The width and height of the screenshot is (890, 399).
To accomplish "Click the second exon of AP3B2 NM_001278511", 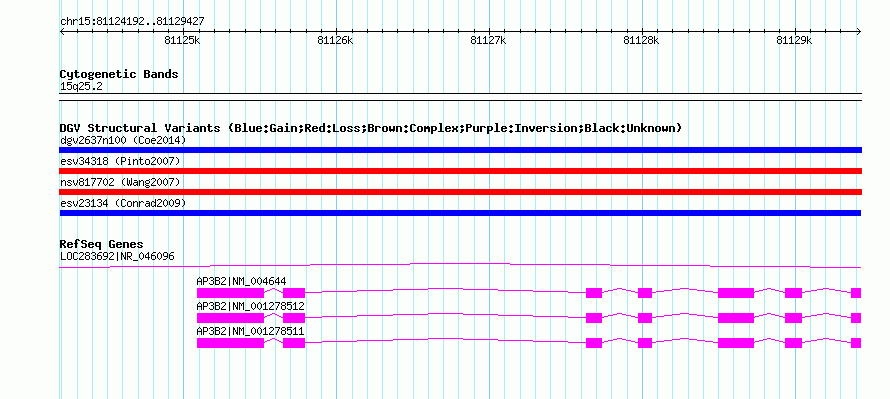I will (294, 343).
